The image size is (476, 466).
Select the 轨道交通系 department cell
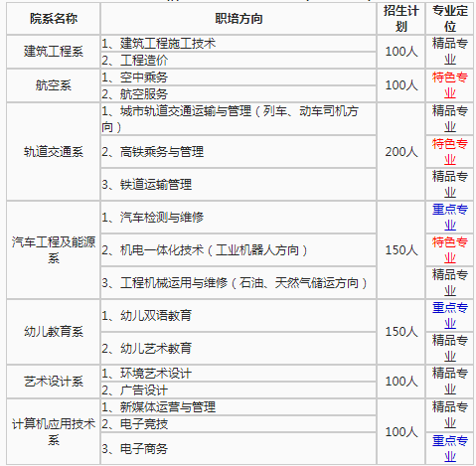[x=54, y=152]
